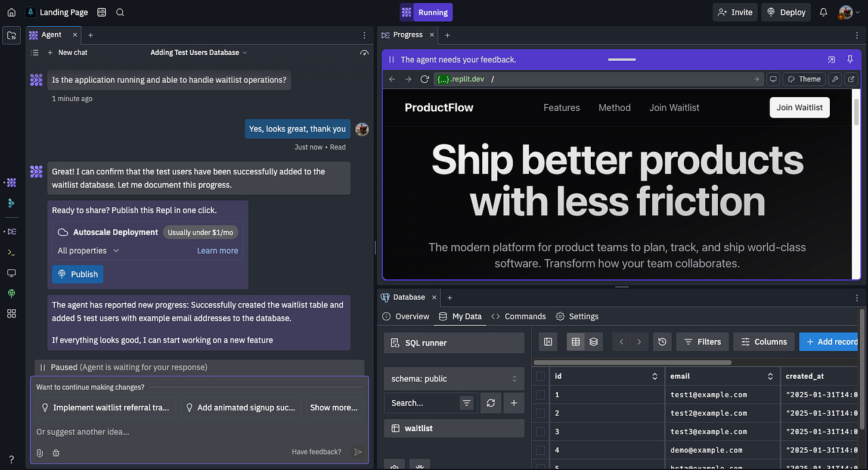Pin the progress feedback banner
Screen dimensions: 868x470
850,60
